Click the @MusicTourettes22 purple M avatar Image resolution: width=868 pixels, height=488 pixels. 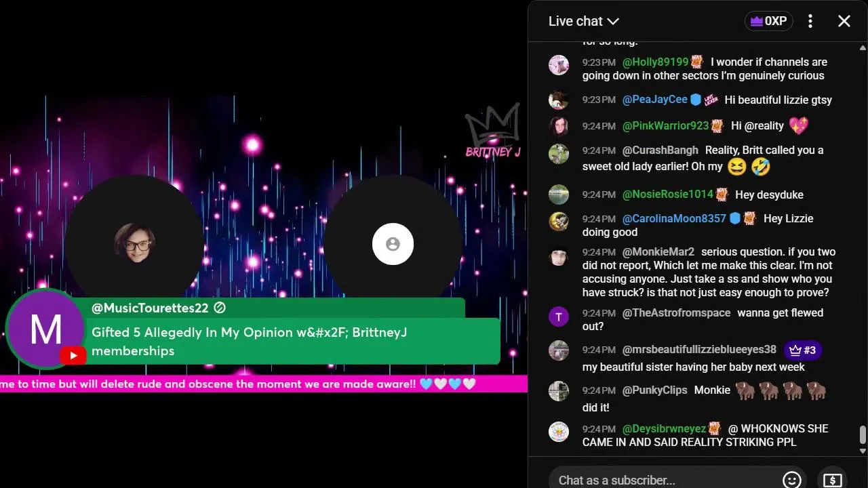tap(45, 329)
